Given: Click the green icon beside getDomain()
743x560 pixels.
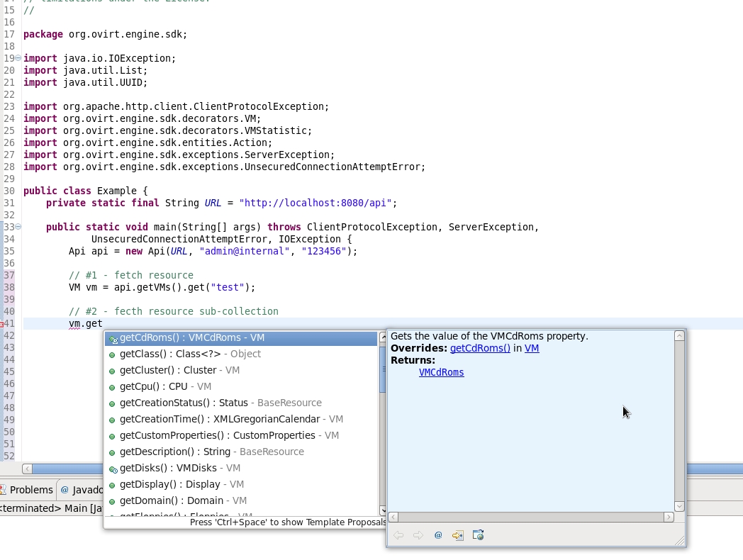Looking at the screenshot, I should point(112,501).
